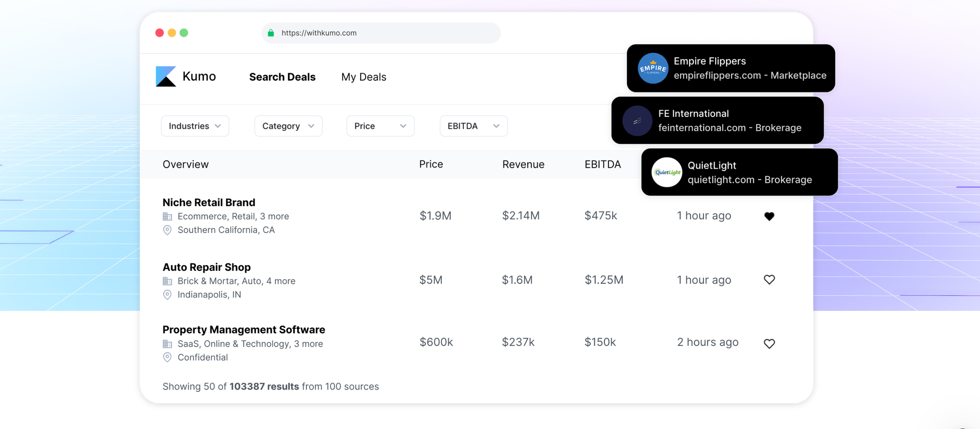Image resolution: width=980 pixels, height=429 pixels.
Task: Open Property Management Software listing
Action: (244, 329)
